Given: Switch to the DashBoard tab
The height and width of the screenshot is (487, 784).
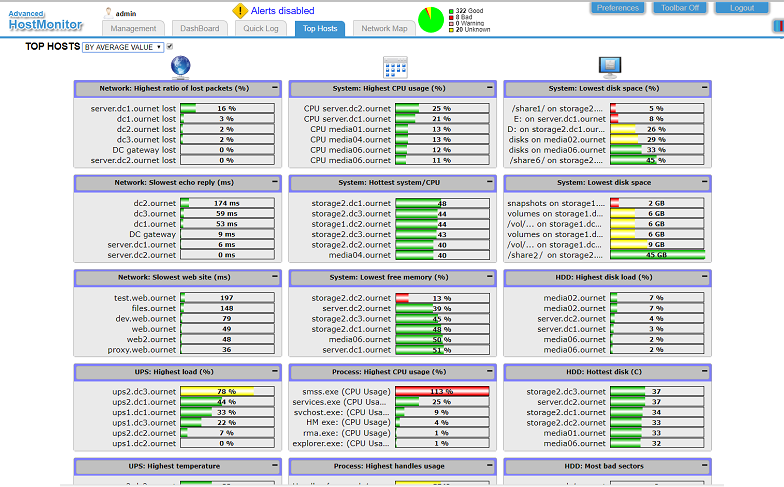Looking at the screenshot, I should [200, 28].
